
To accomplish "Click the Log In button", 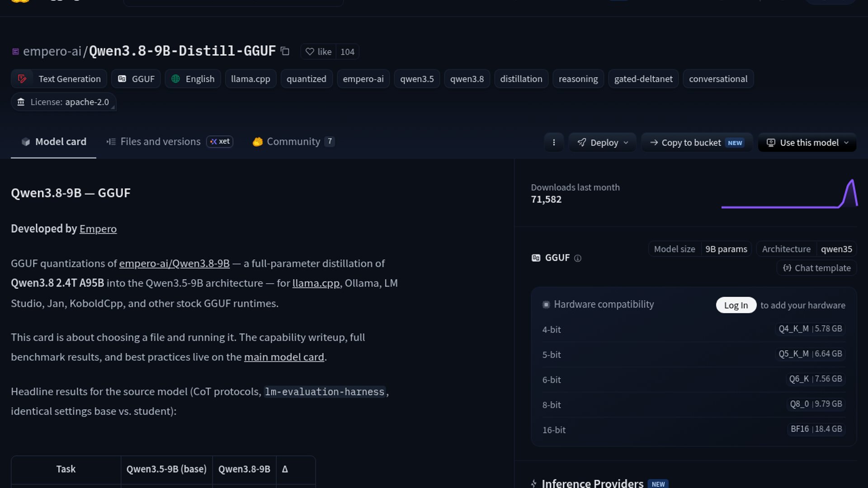I will (x=736, y=305).
